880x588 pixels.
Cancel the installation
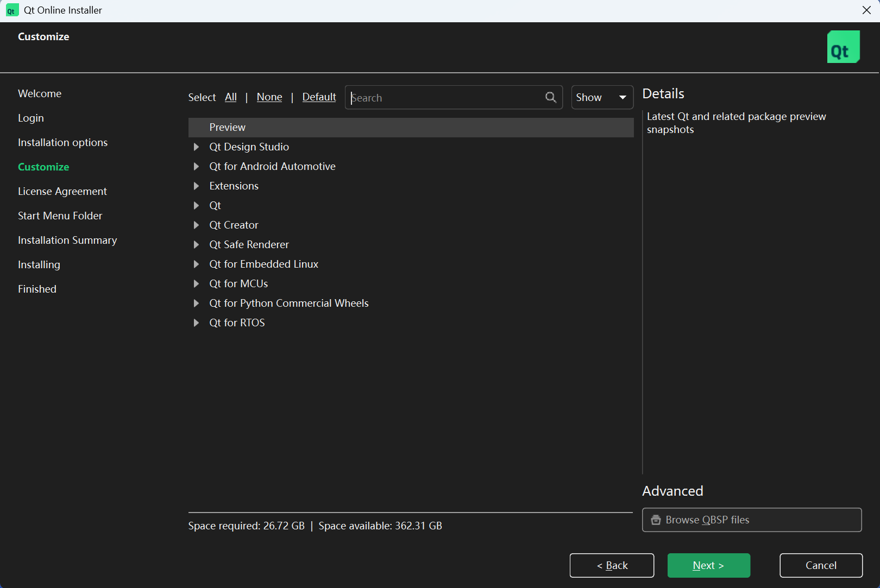pyautogui.click(x=821, y=565)
